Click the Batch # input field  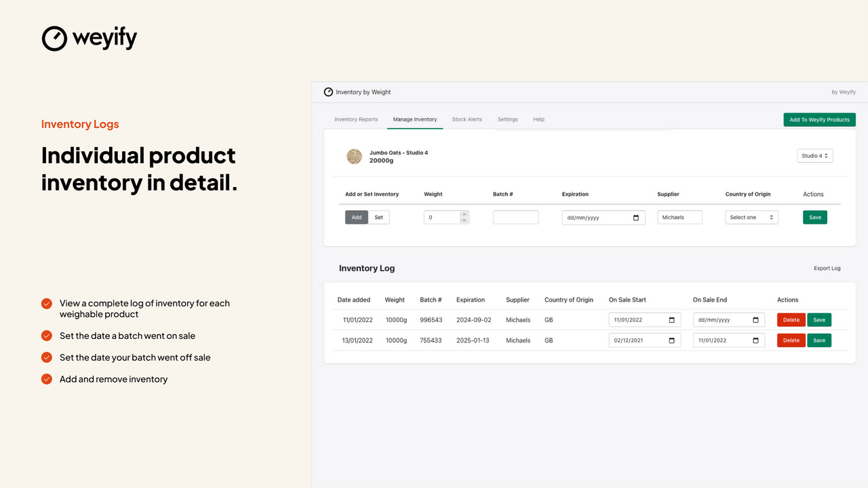tap(515, 218)
